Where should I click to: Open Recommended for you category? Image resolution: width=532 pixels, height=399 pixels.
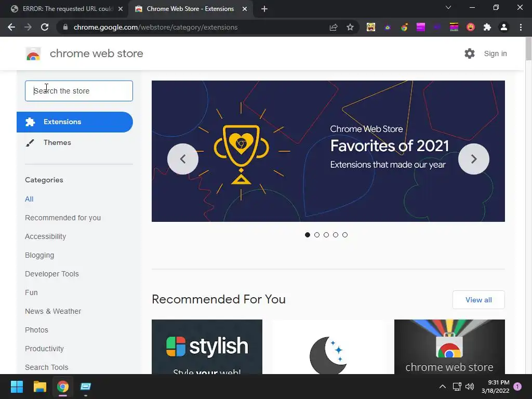pos(63,218)
